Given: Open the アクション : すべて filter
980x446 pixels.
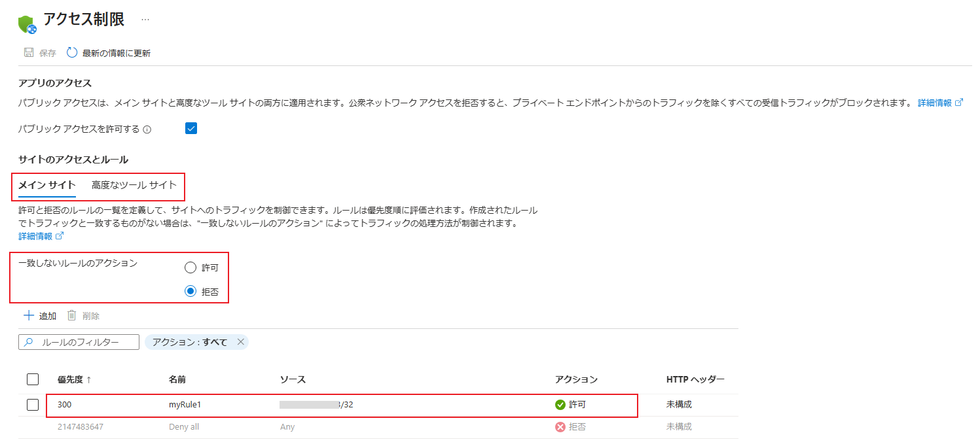Looking at the screenshot, I should (189, 342).
